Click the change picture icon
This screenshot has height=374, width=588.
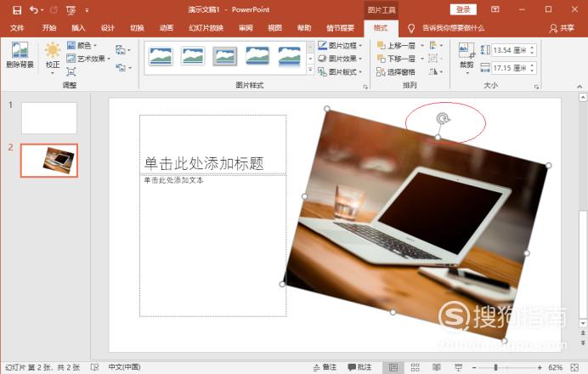[x=122, y=49]
